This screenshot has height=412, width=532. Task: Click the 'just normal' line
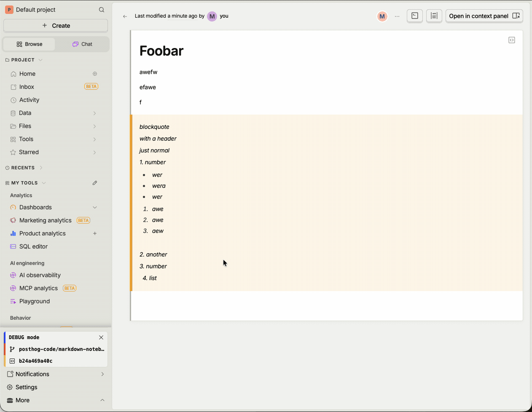point(154,150)
